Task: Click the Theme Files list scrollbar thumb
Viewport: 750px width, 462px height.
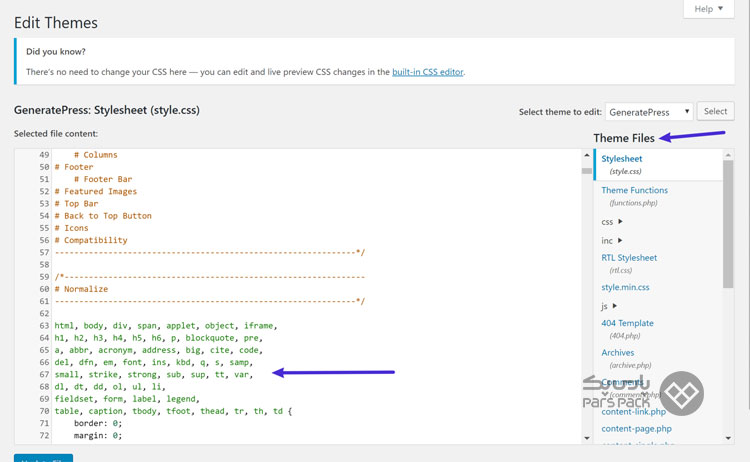Action: tap(728, 224)
